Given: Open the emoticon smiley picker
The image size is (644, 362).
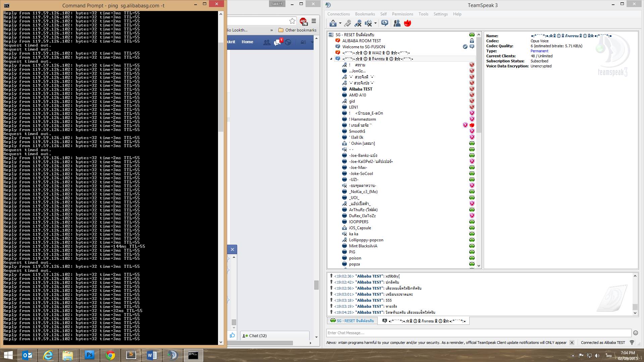Looking at the screenshot, I should pos(635,333).
